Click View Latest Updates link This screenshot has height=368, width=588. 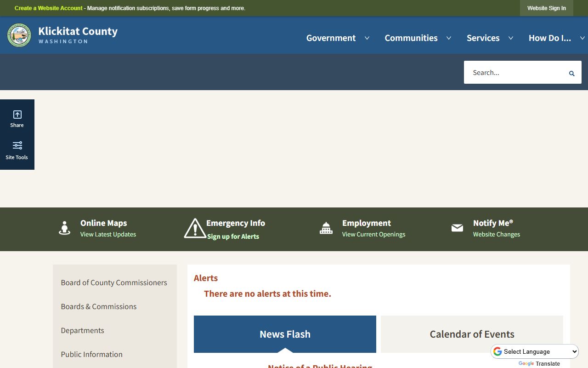108,234
